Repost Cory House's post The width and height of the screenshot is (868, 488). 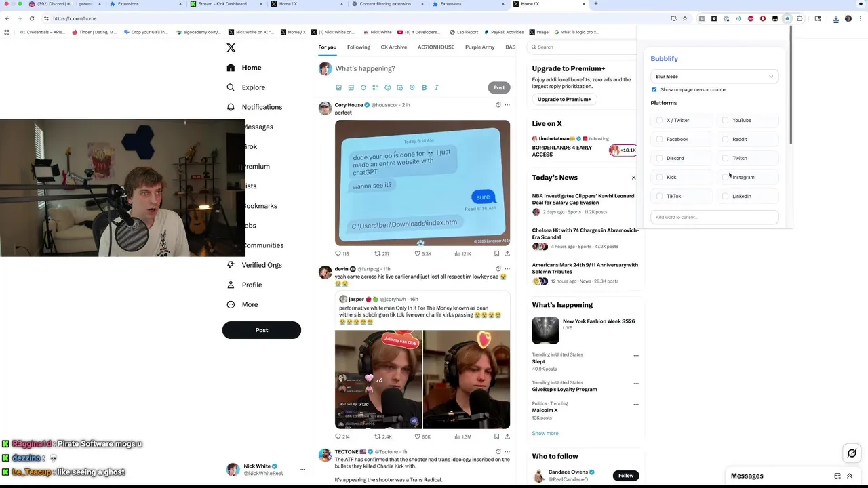click(x=382, y=253)
